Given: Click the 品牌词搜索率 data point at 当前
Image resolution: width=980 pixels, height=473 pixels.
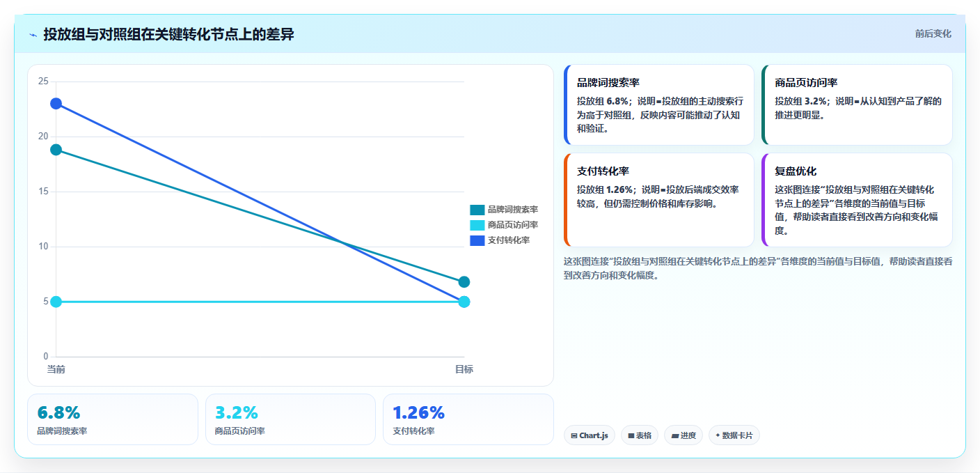Looking at the screenshot, I should pos(56,150).
